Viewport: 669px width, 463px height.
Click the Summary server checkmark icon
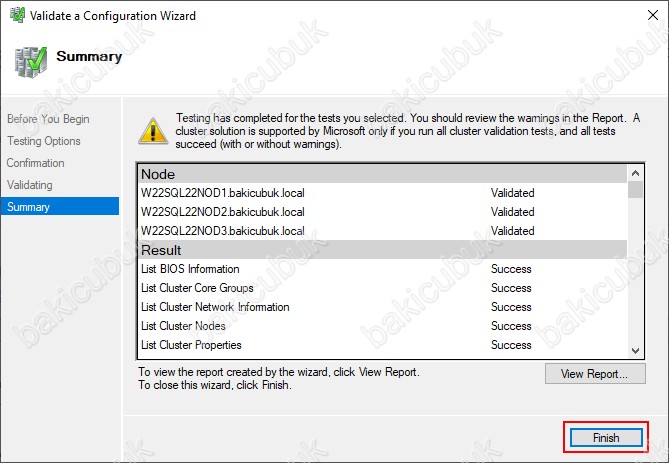(31, 62)
